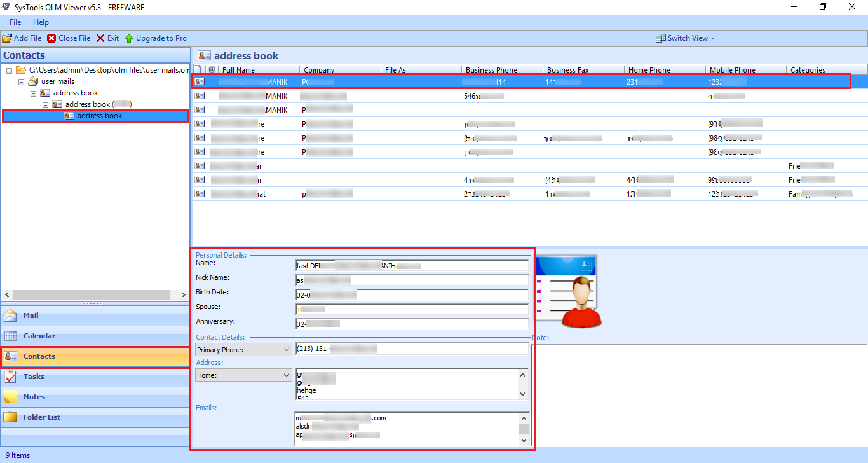
Task: Collapse the 'user mails' tree node
Action: pyautogui.click(x=21, y=81)
